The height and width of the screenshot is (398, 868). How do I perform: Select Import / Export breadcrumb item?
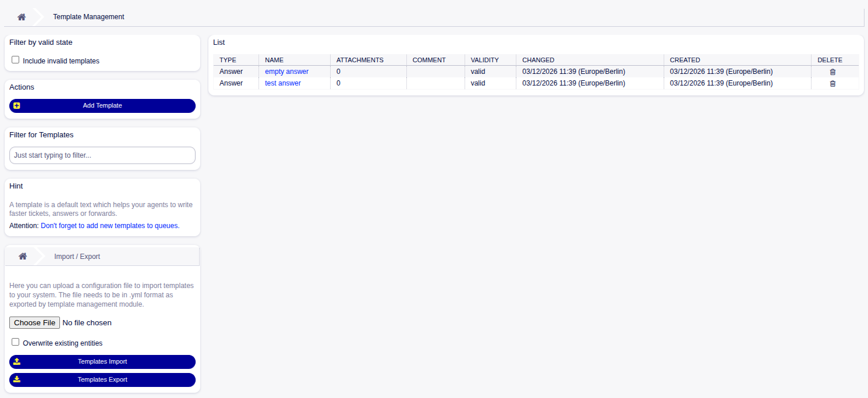pos(77,256)
